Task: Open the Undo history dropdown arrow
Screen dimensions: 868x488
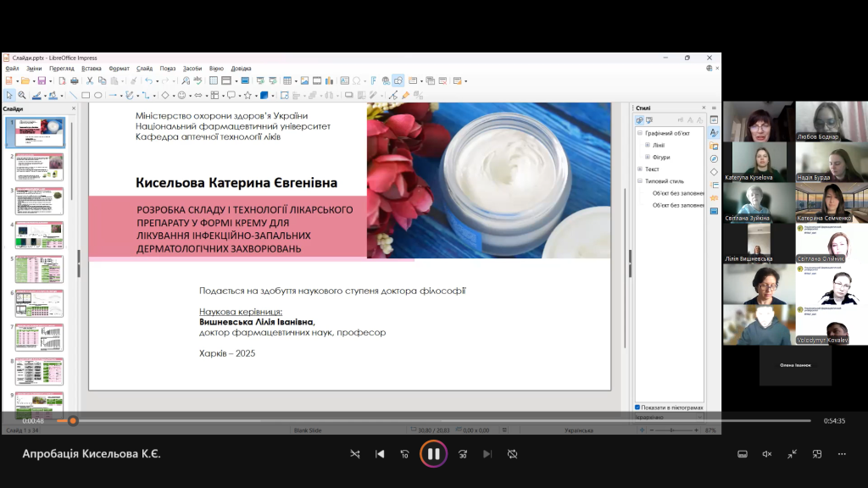Action: click(x=157, y=81)
